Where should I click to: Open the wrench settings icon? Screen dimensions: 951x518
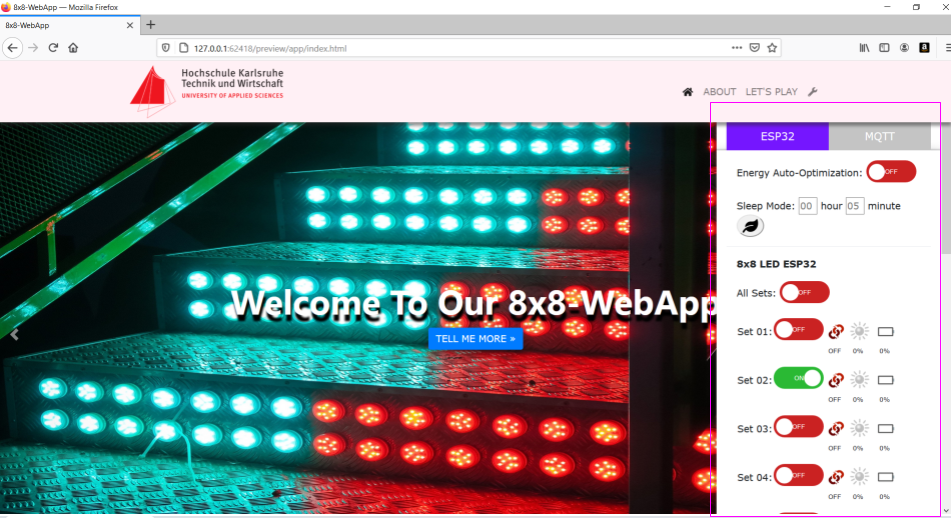(812, 92)
